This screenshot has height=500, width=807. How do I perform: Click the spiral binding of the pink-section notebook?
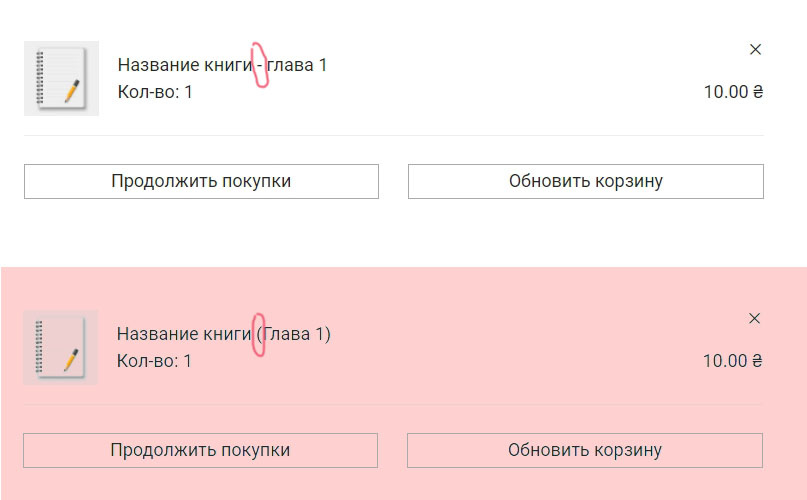pos(39,347)
